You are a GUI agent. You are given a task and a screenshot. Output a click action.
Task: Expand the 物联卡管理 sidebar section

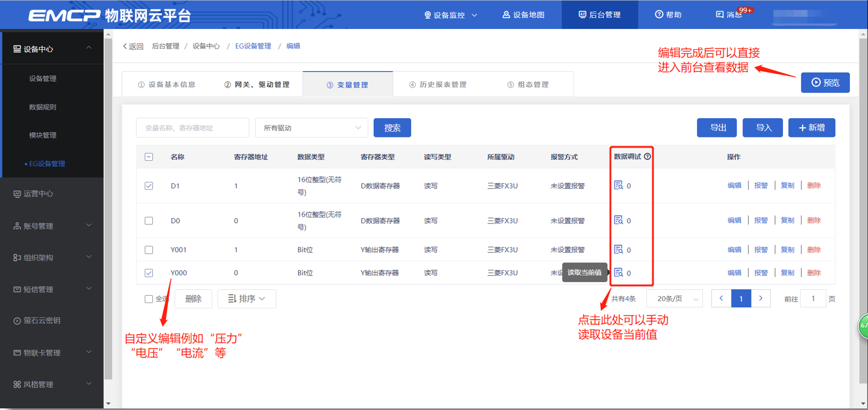(x=52, y=353)
